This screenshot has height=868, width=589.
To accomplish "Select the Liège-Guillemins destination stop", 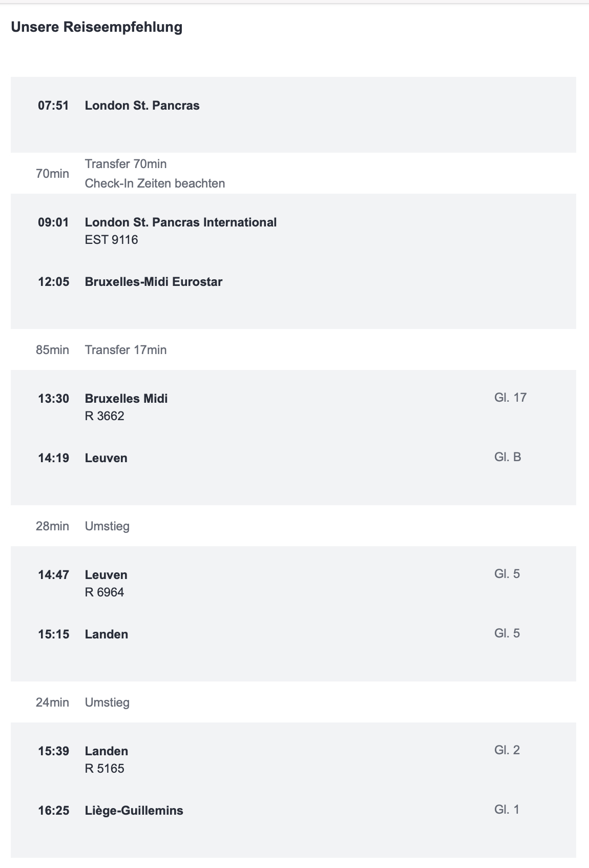I will 134,811.
